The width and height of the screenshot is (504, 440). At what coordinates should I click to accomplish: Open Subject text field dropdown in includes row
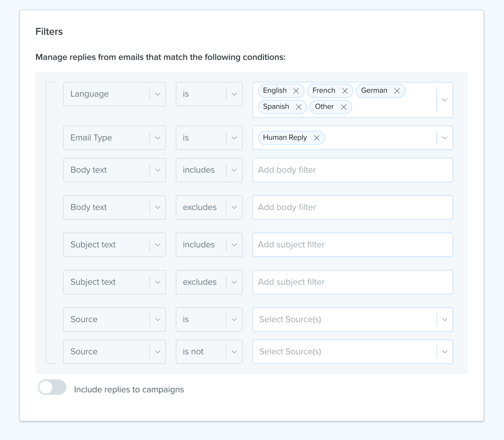click(115, 245)
